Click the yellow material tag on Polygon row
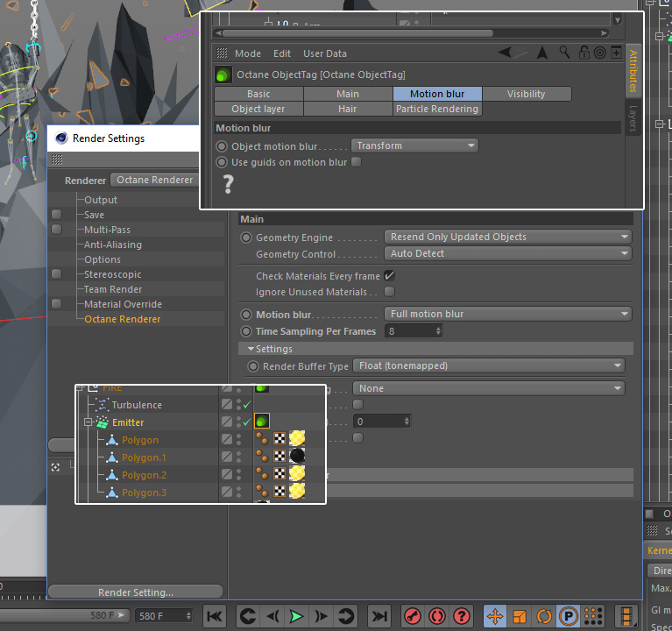The height and width of the screenshot is (631, 672). click(297, 438)
